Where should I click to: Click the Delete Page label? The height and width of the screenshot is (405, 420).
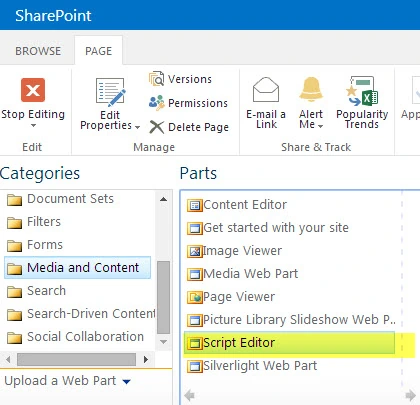[x=199, y=127]
